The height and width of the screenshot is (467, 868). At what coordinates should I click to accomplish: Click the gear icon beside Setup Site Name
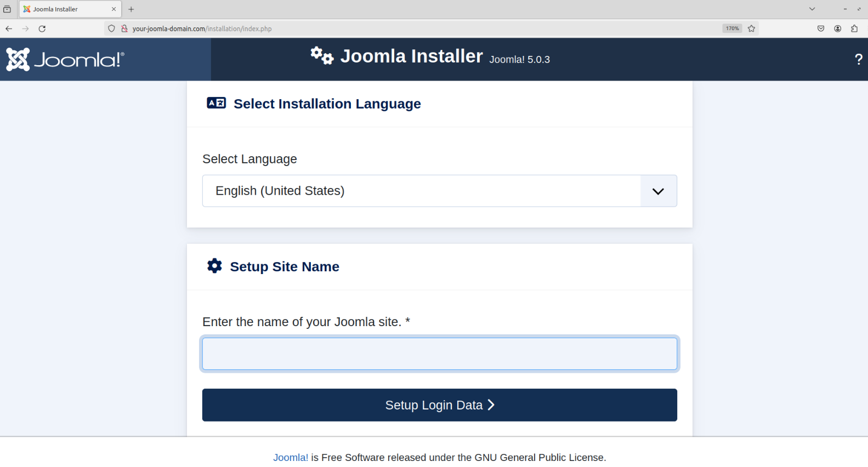pos(214,266)
